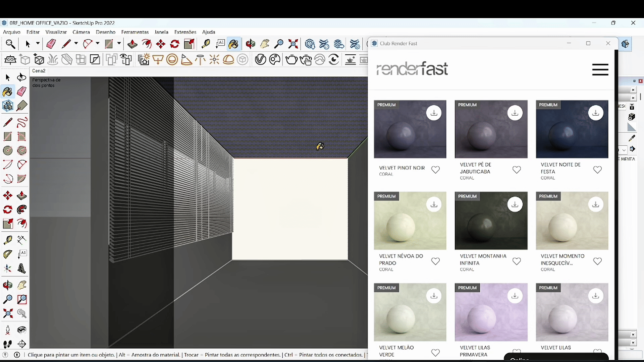
Task: Open the Velvet Montanha Infinita thumbnail
Action: point(491,221)
